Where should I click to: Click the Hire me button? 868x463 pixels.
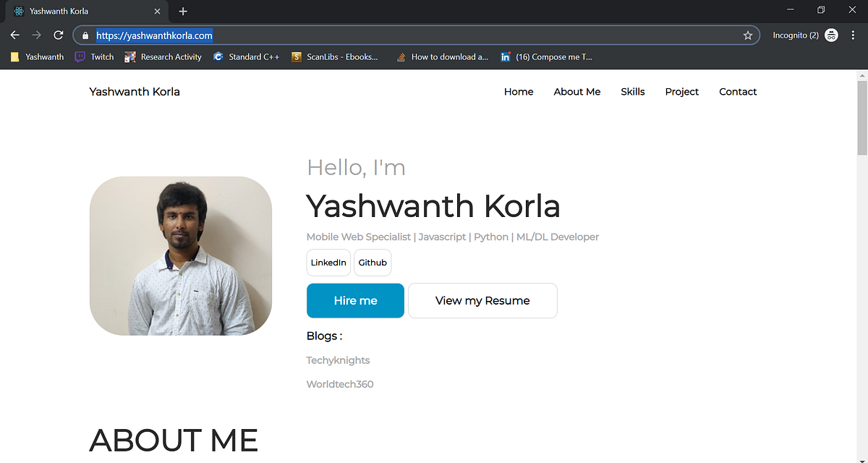355,300
